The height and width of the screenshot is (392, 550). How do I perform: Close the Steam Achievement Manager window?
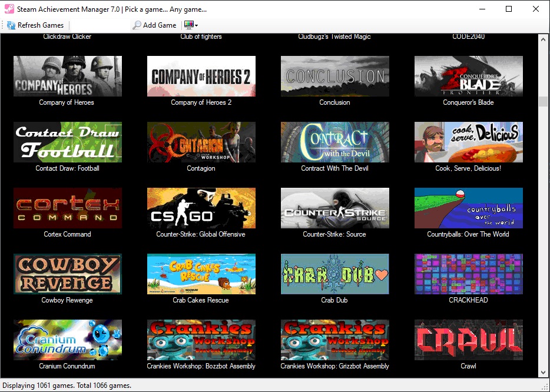(x=536, y=9)
